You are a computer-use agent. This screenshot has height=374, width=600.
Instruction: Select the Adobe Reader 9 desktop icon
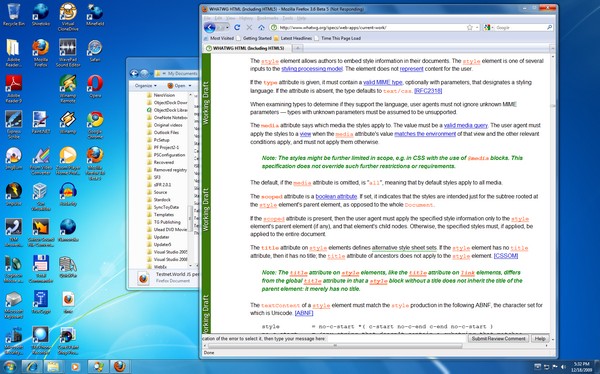pos(14,89)
